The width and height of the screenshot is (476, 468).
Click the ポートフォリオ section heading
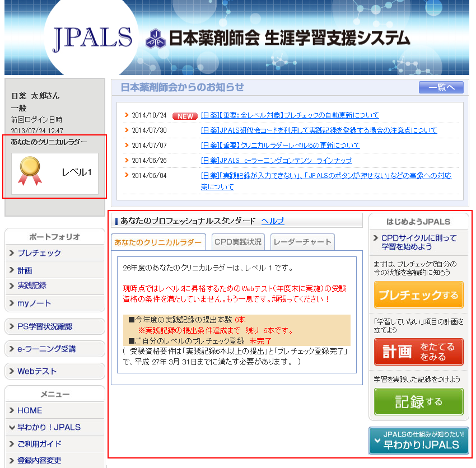click(x=55, y=237)
